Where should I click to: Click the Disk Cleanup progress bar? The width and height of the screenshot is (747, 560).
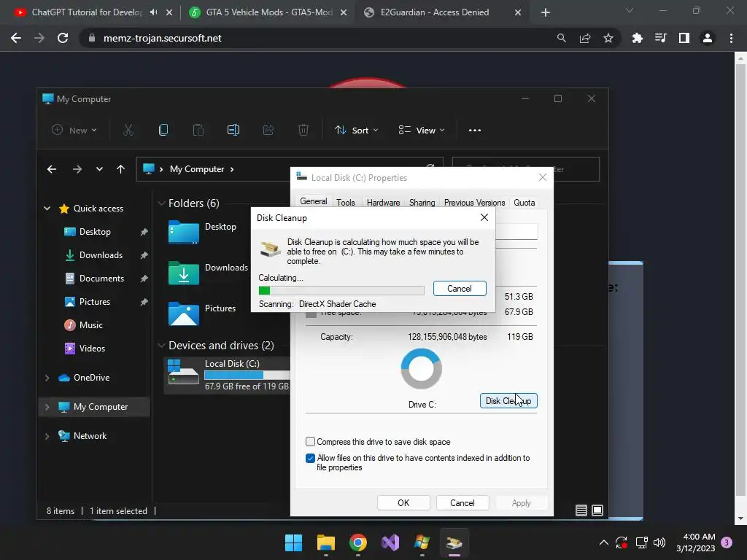341,290
